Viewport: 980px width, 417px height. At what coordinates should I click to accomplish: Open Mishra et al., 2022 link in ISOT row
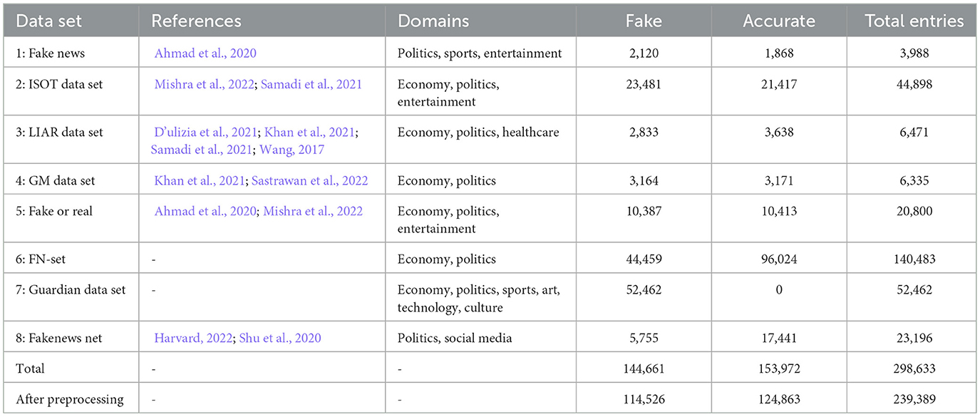pos(205,84)
